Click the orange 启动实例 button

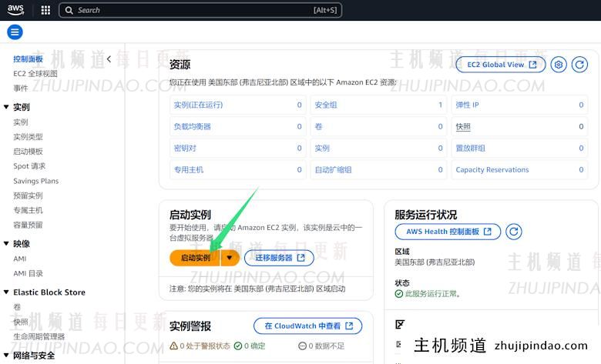(195, 258)
